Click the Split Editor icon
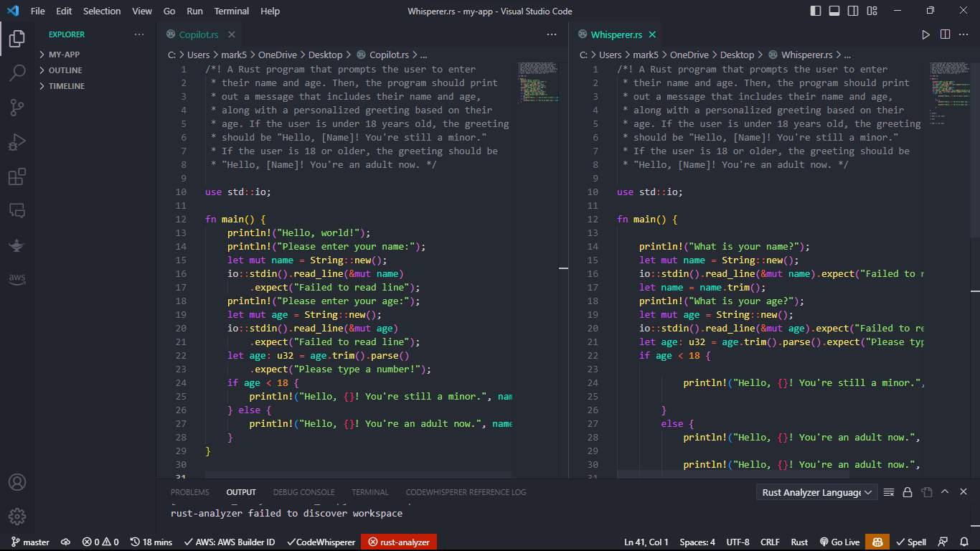The height and width of the screenshot is (551, 980). (x=945, y=34)
